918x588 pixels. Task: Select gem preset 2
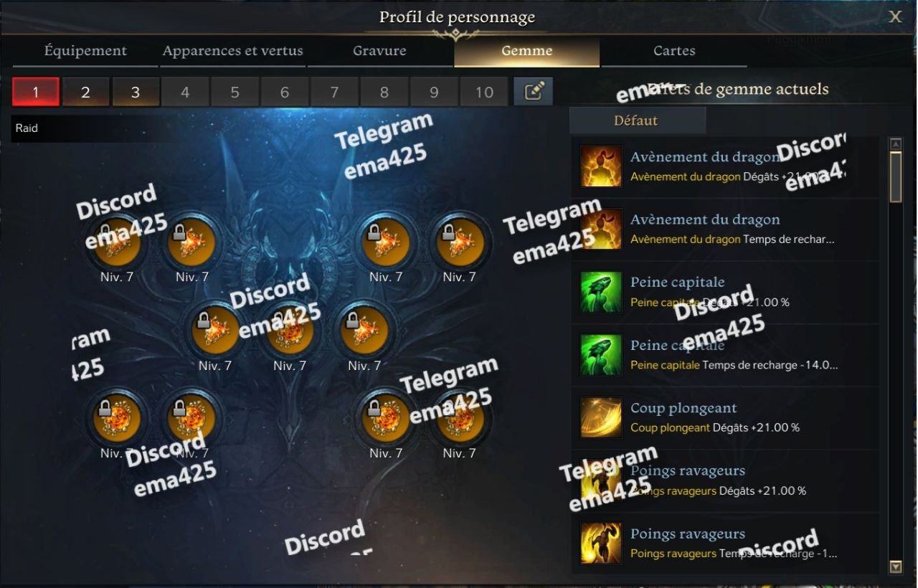point(85,92)
